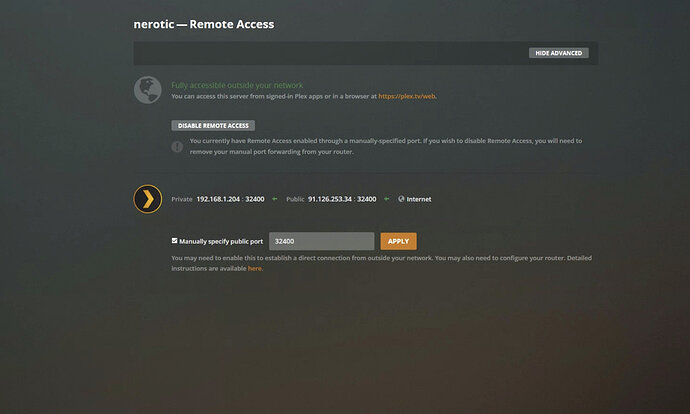Viewport: 690px width, 414px height.
Task: Click green arrow before Internet
Action: 386,199
